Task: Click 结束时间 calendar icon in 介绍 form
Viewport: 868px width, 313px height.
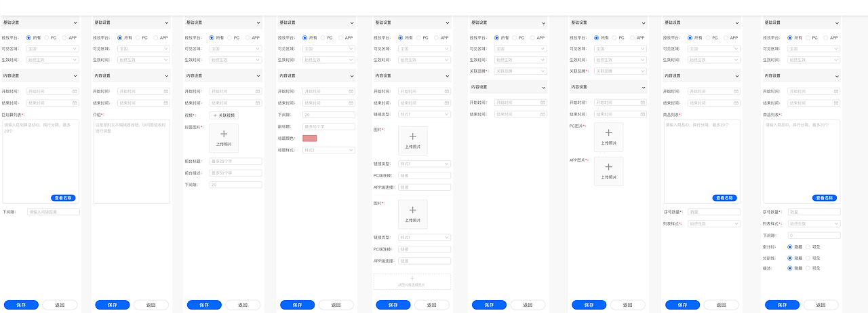Action: point(165,103)
